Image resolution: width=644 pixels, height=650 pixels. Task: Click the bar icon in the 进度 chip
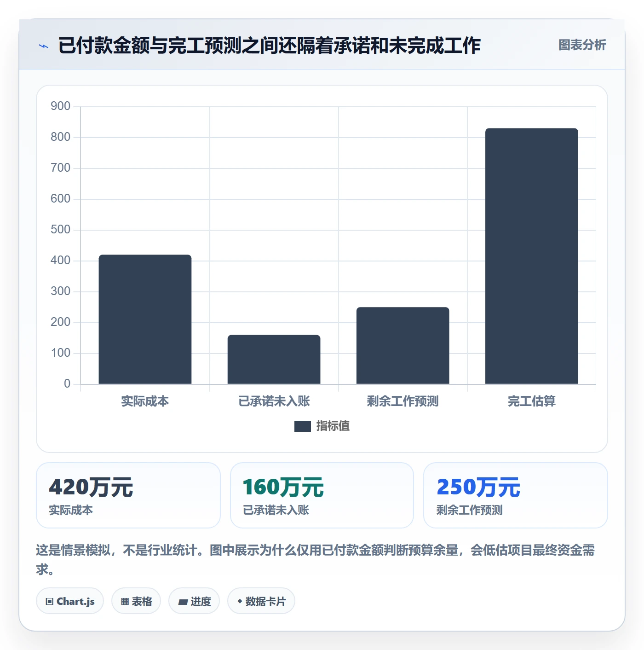[x=183, y=602]
